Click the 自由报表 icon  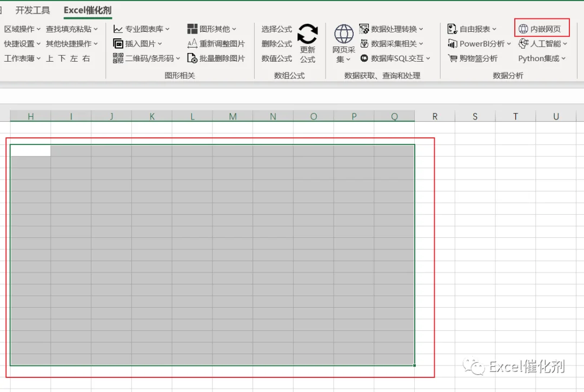tap(452, 29)
